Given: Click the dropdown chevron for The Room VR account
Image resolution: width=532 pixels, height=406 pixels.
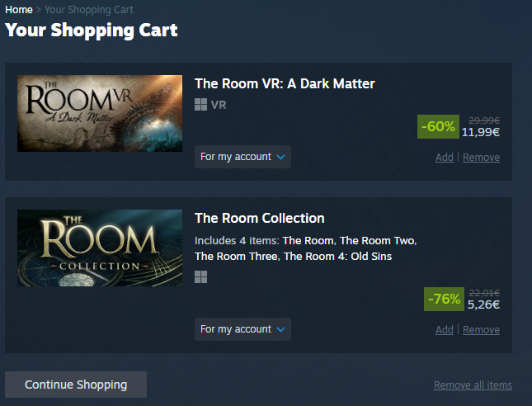Looking at the screenshot, I should click(280, 157).
